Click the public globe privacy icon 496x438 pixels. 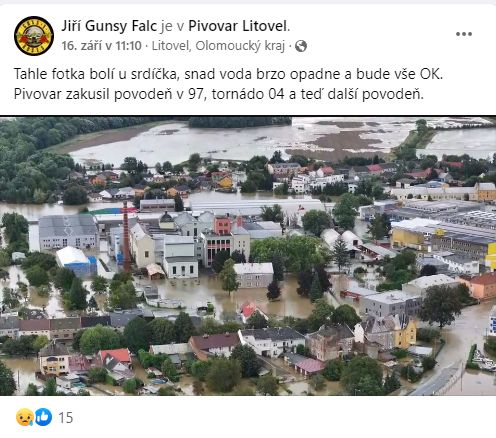301,46
